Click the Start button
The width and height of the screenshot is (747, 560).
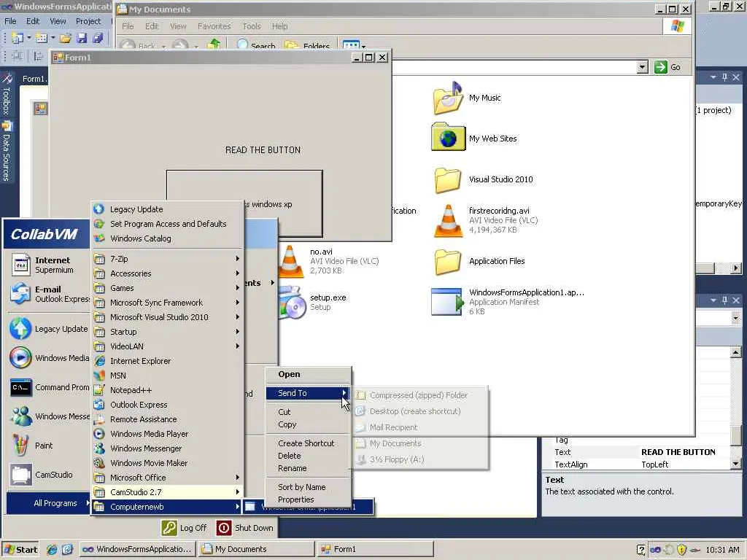coord(20,550)
